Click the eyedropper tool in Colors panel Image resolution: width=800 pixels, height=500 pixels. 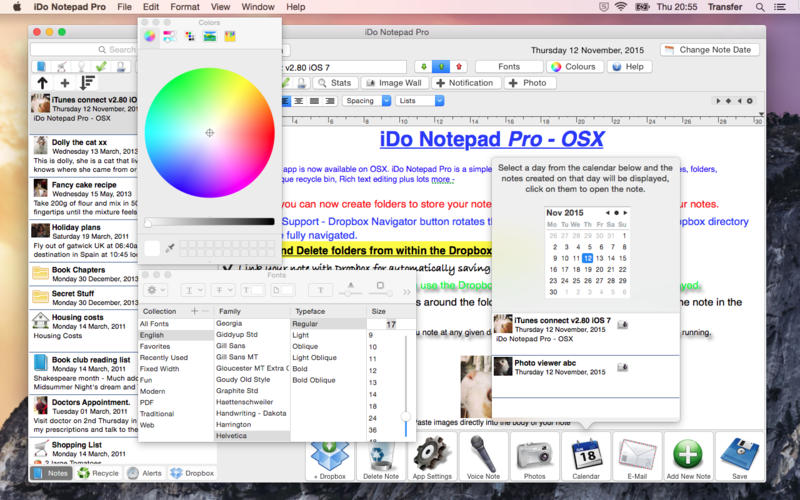click(x=170, y=248)
